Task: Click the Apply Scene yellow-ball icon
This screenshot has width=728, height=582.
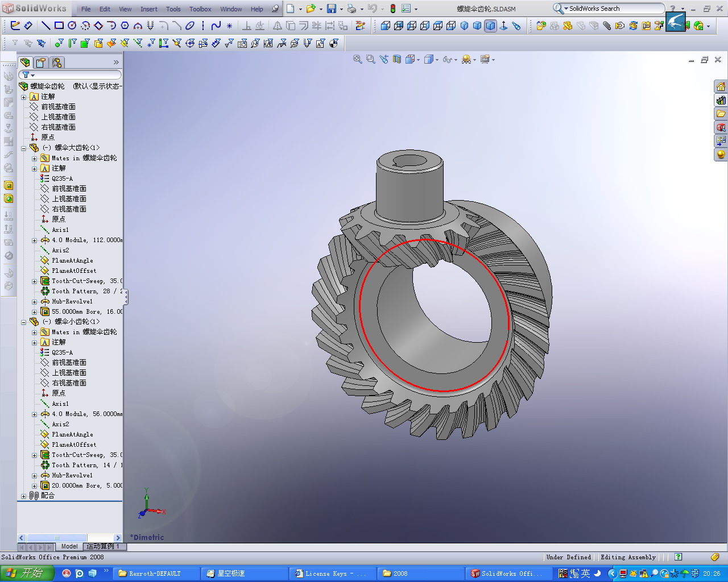Action: click(468, 59)
